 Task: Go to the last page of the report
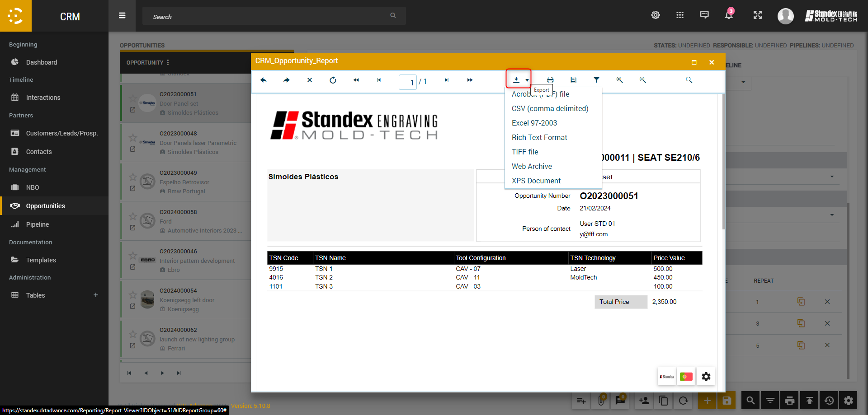pyautogui.click(x=470, y=80)
